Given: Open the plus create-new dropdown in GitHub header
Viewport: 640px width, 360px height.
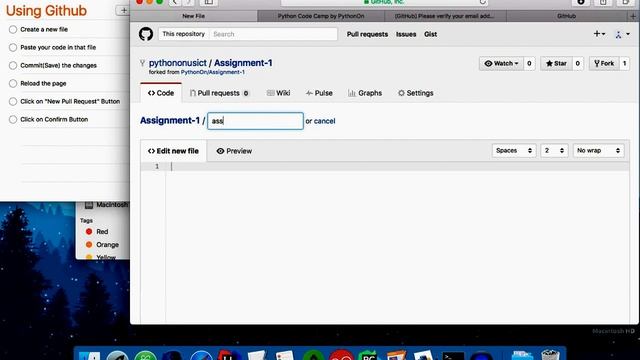Looking at the screenshot, I should [599, 34].
